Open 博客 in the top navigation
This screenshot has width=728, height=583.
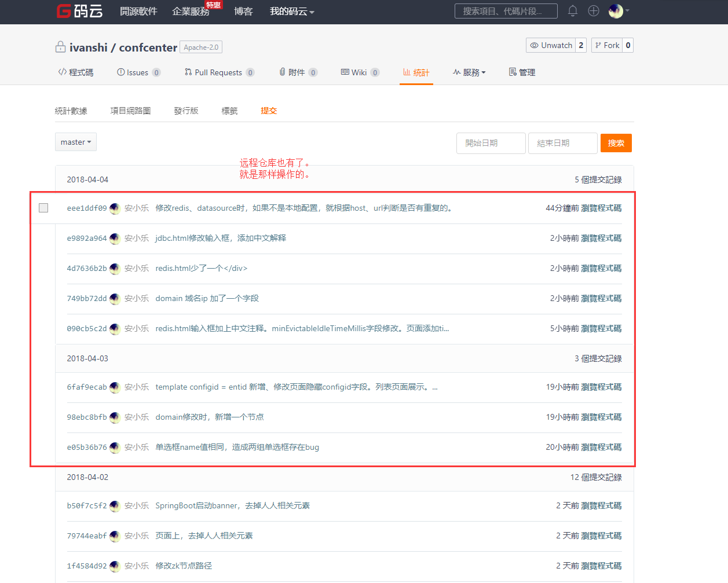tap(243, 11)
